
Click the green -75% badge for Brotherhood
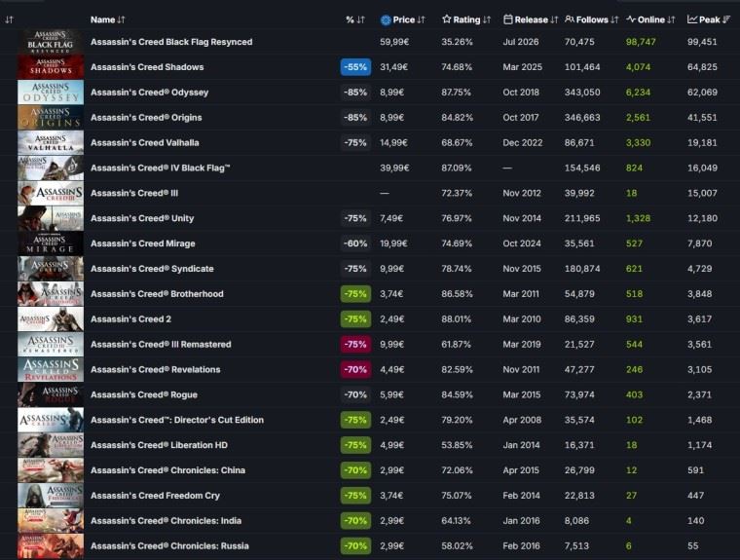coord(355,294)
